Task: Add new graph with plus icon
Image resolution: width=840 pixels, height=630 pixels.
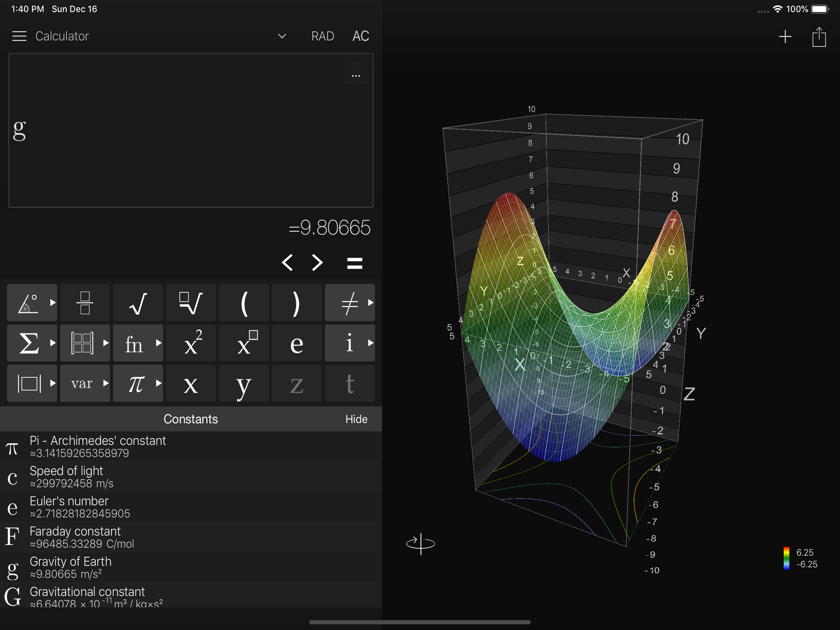Action: coord(785,37)
